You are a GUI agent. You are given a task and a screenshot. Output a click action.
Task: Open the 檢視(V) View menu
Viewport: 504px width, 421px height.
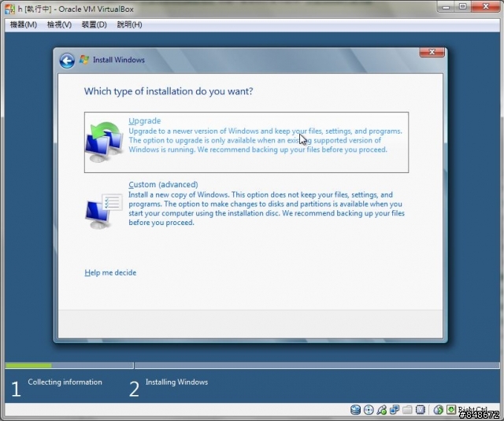coord(59,24)
